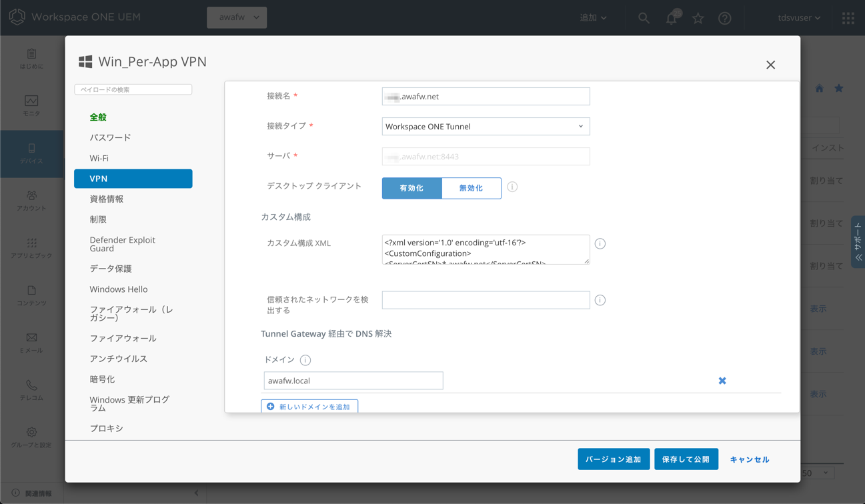Click home icon behind the dialog

(x=819, y=88)
